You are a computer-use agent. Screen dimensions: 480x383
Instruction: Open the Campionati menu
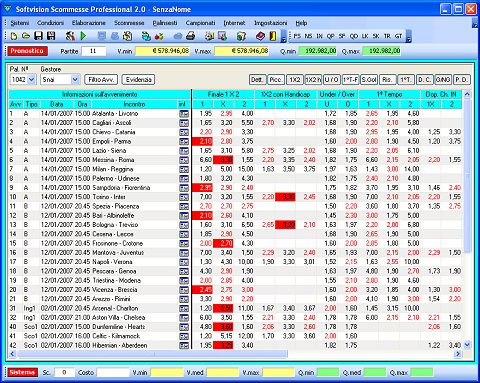tap(201, 23)
